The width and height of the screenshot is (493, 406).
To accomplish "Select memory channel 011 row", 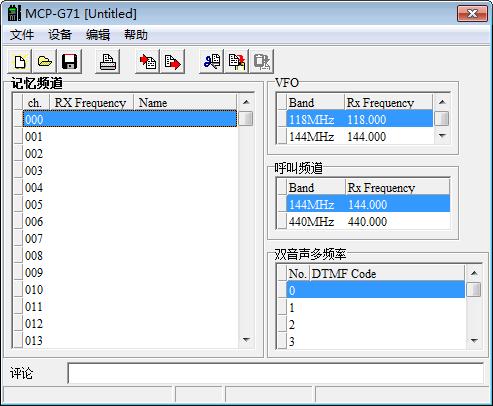I will point(130,306).
